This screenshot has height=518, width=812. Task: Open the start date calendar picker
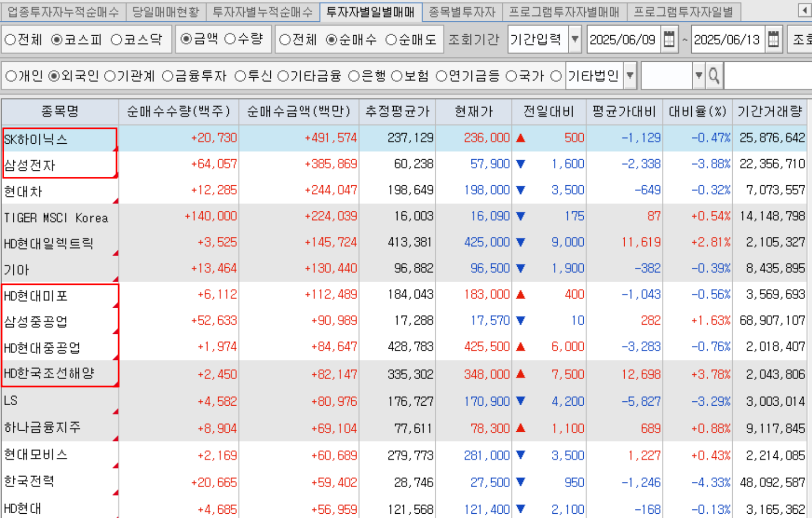[669, 40]
